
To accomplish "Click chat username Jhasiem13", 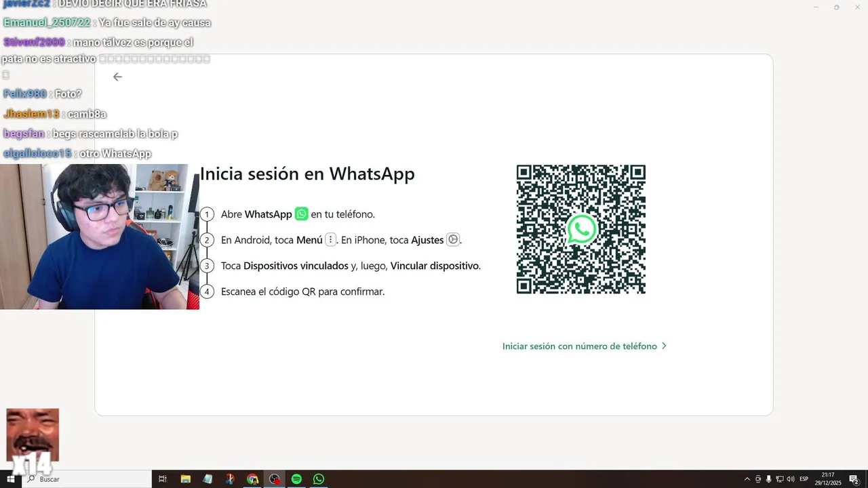I will pos(31,114).
